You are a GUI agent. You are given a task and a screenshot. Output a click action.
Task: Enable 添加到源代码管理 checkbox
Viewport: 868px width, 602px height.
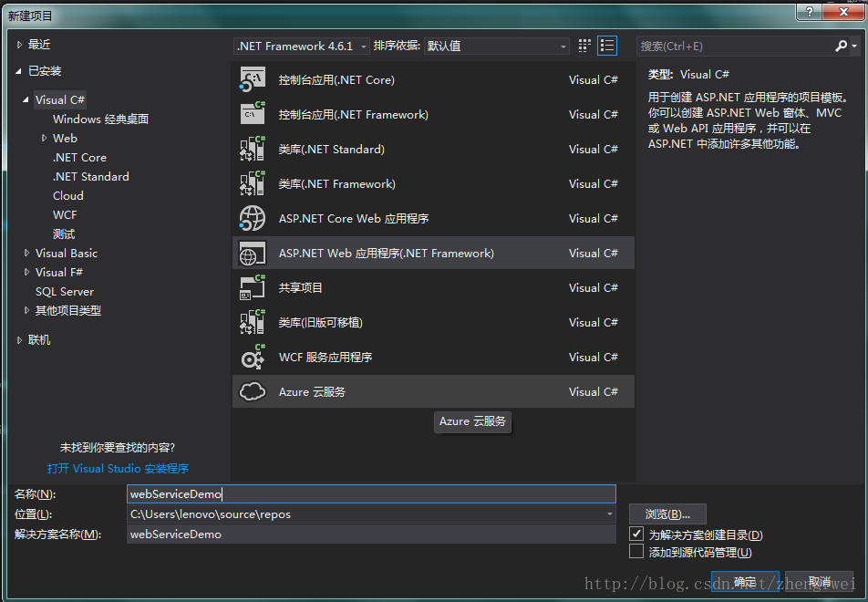(x=636, y=551)
